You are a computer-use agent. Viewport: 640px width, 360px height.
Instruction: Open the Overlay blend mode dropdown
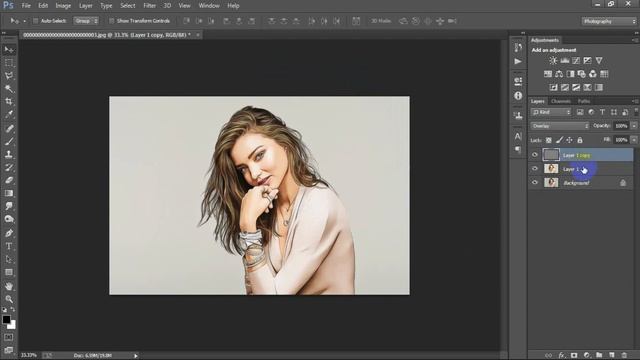(560, 126)
